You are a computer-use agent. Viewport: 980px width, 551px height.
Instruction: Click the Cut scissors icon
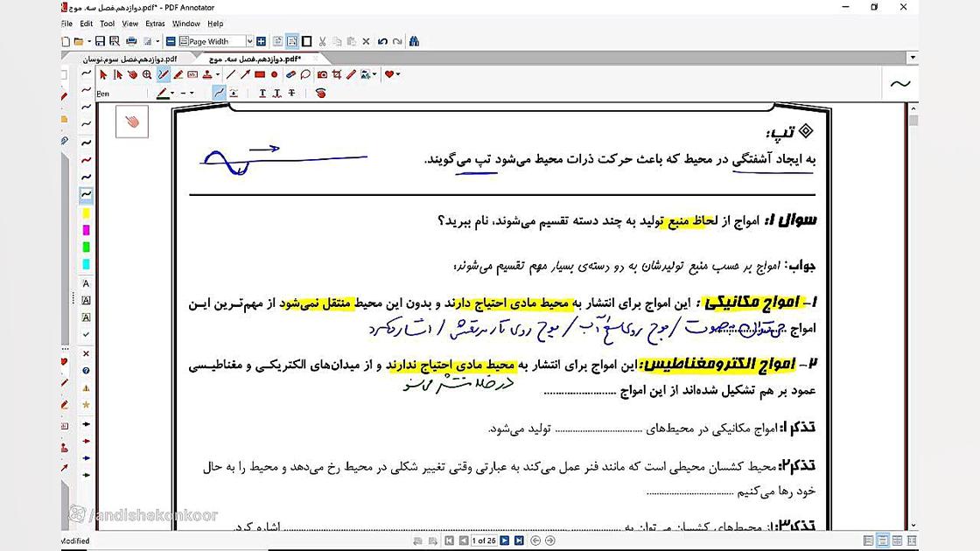pos(323,41)
